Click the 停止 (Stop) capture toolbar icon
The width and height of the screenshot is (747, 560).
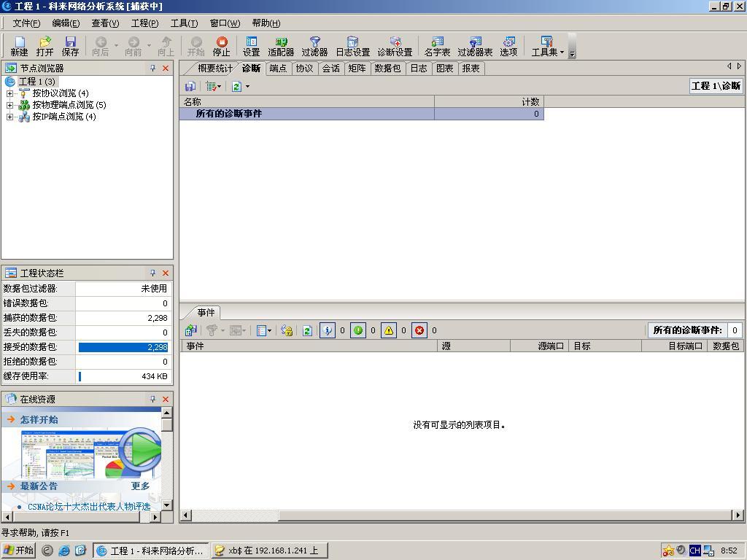tap(221, 47)
